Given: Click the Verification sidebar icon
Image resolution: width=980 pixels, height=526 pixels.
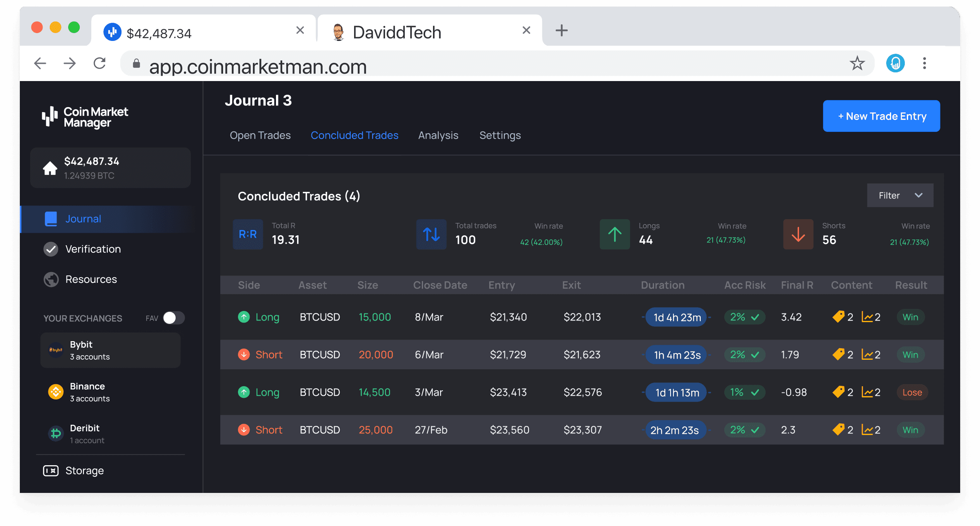Looking at the screenshot, I should [50, 249].
